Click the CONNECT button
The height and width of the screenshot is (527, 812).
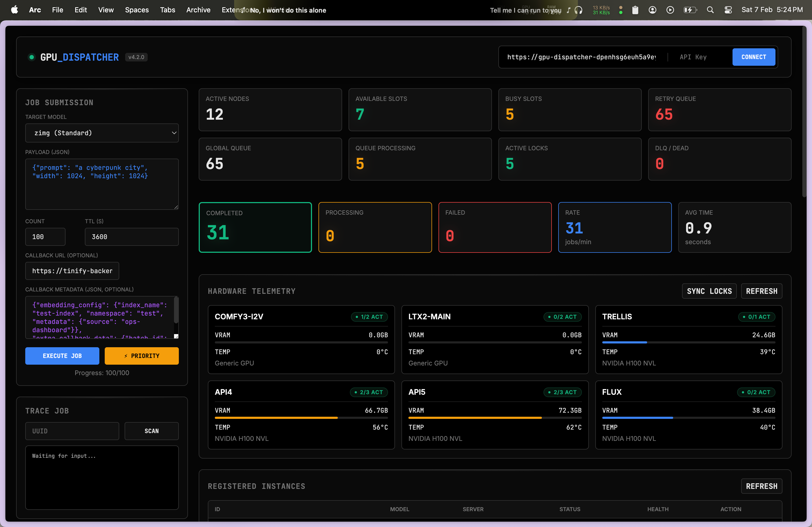click(754, 57)
